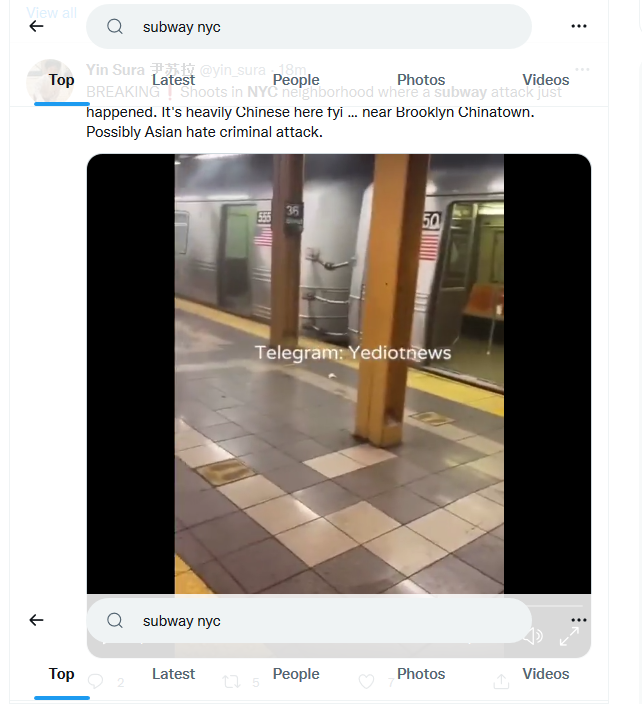
Task: Expand the video to fullscreen
Action: pyautogui.click(x=569, y=636)
